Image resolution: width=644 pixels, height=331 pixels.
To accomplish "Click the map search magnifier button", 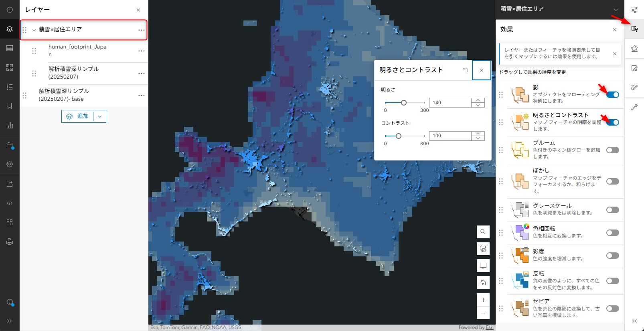I will [x=483, y=232].
